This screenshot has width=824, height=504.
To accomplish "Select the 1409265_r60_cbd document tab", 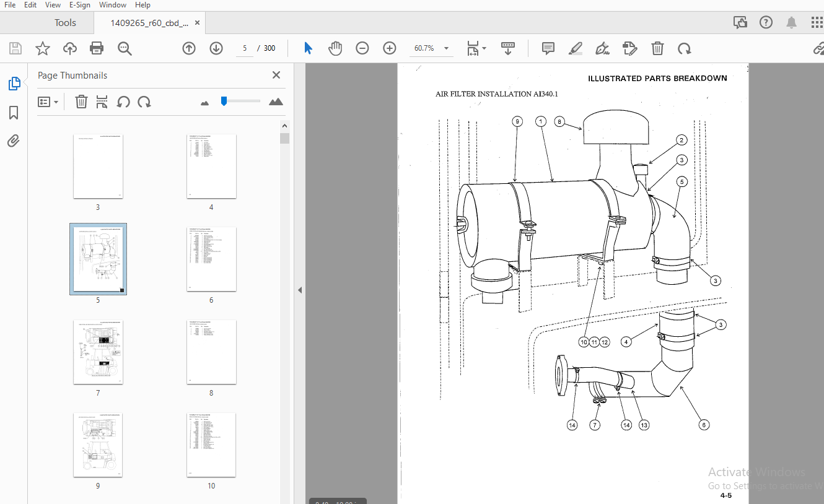I will click(149, 23).
